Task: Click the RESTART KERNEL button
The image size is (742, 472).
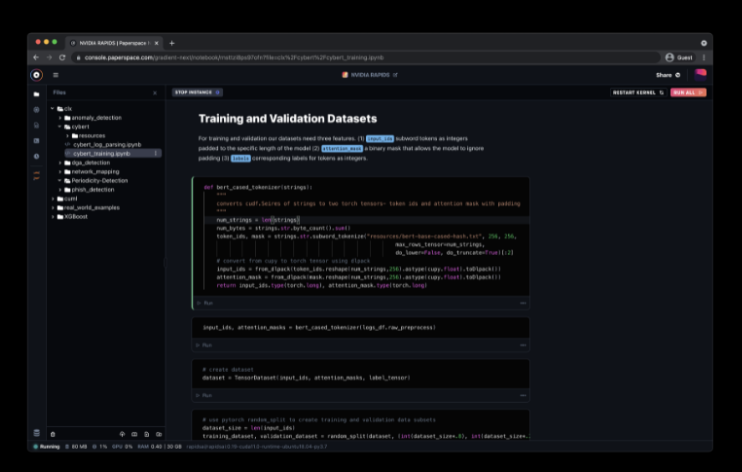Action: (638, 92)
